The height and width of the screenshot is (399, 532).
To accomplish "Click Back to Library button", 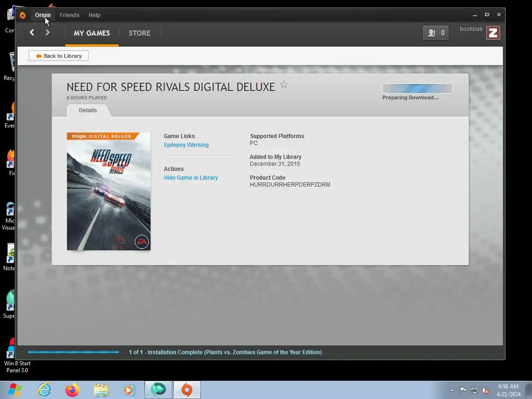I will 59,56.
